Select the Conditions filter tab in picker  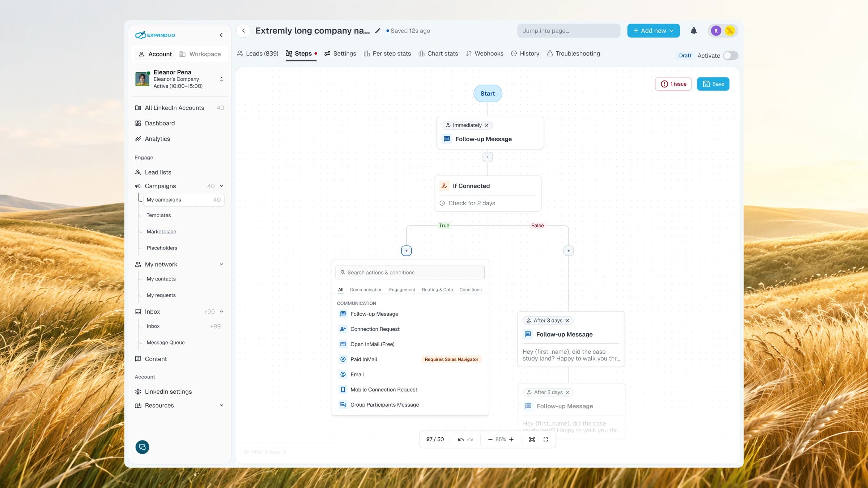[470, 290]
